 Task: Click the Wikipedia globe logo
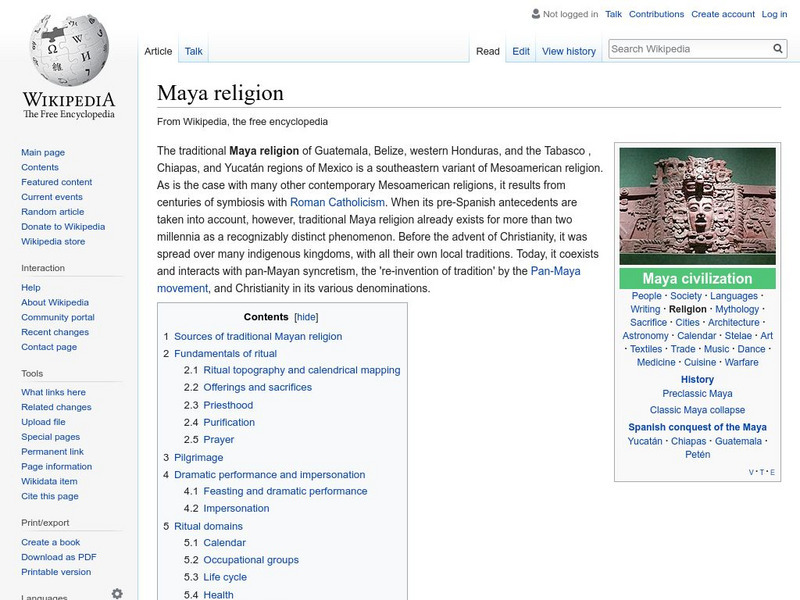69,50
